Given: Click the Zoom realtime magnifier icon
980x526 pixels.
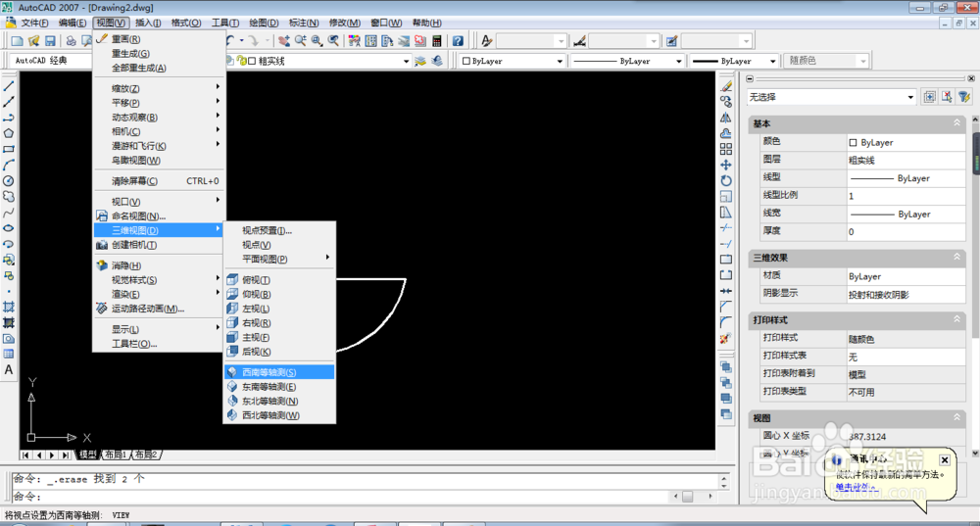Looking at the screenshot, I should pos(301,41).
